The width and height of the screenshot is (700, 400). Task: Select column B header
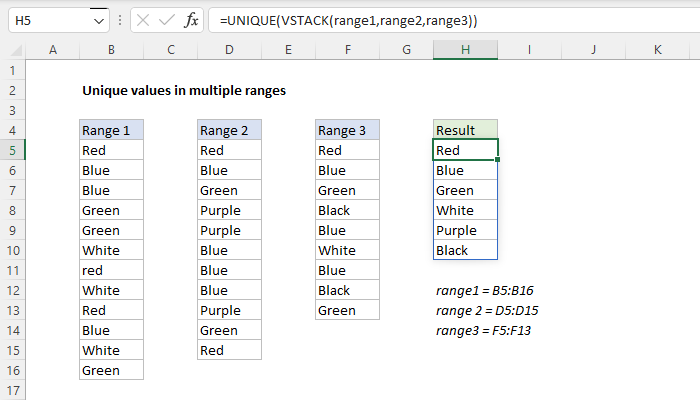[x=111, y=50]
